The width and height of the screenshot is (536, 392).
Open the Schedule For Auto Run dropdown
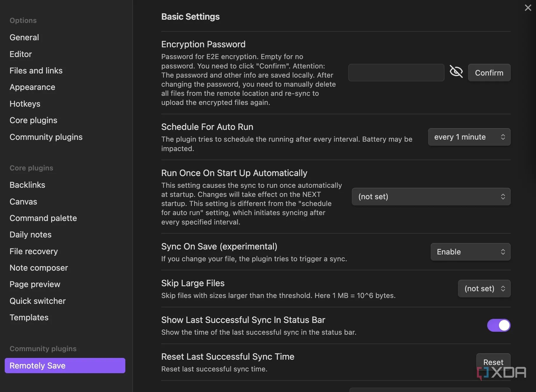[469, 137]
